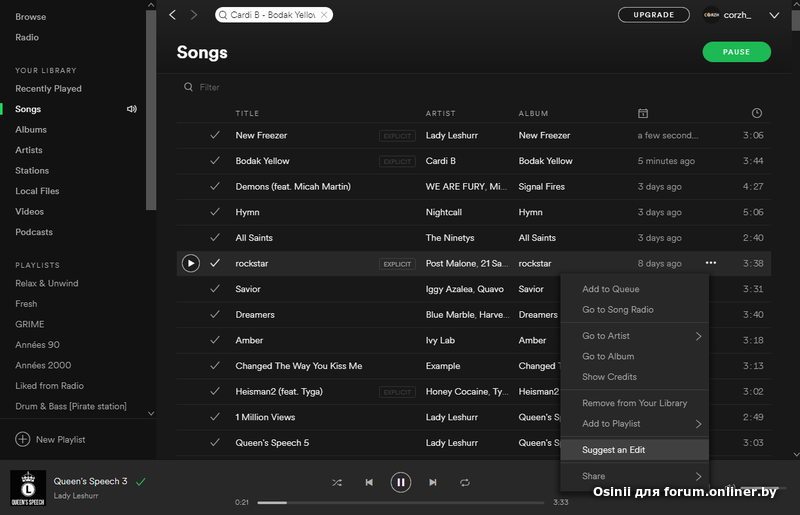
Task: Toggle saved checkmark for 1 Million Views
Action: [x=215, y=416]
